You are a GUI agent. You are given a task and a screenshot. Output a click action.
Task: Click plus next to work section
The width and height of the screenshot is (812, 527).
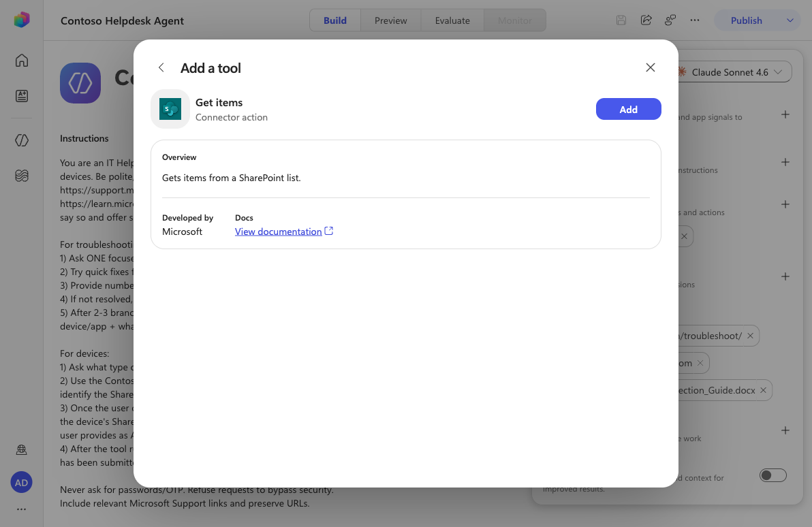(785, 430)
